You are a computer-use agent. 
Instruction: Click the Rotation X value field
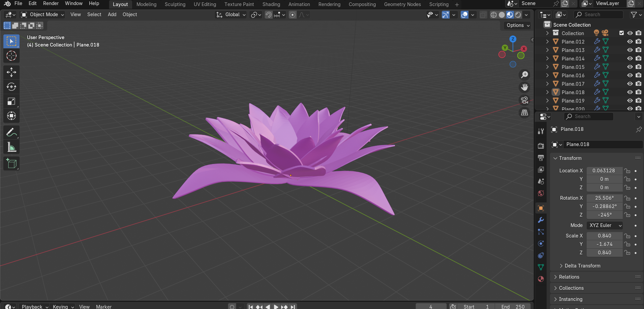click(x=604, y=198)
